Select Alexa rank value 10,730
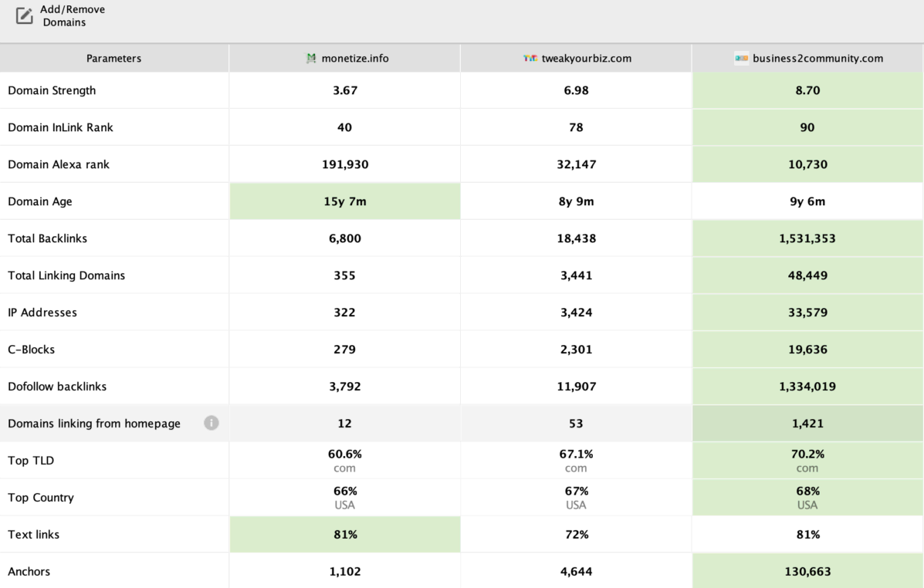 (x=808, y=165)
